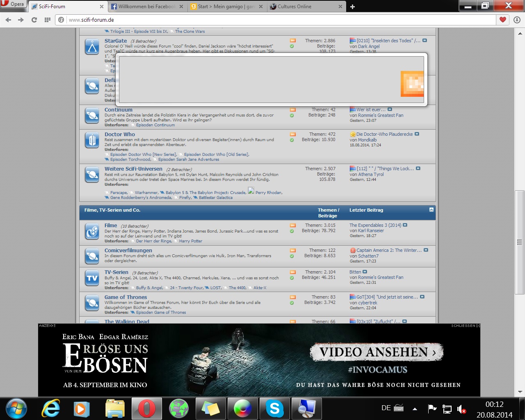Switch to the Cultures Online tab

(x=294, y=7)
